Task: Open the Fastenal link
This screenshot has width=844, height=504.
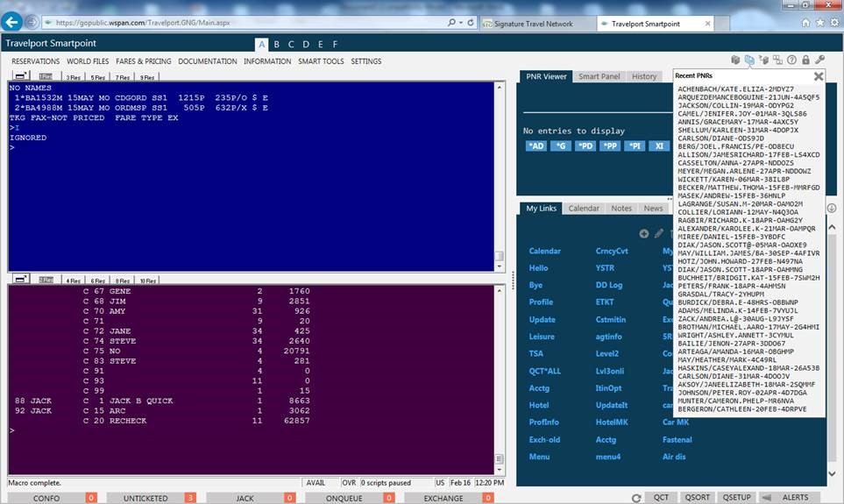Action: tap(677, 439)
